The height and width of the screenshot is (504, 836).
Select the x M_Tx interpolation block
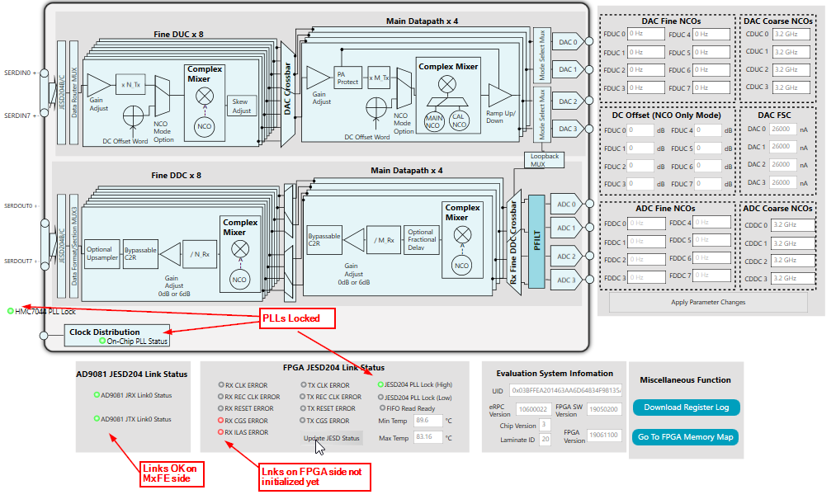click(x=379, y=78)
